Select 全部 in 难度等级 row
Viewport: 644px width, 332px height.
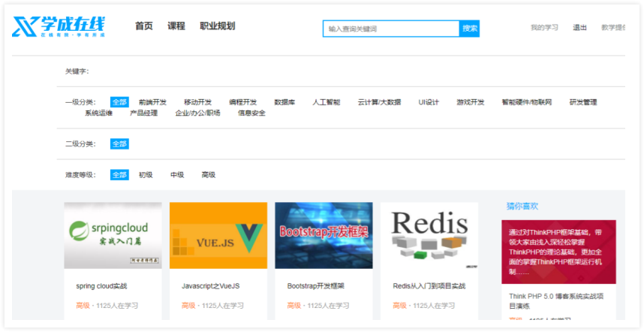[119, 174]
